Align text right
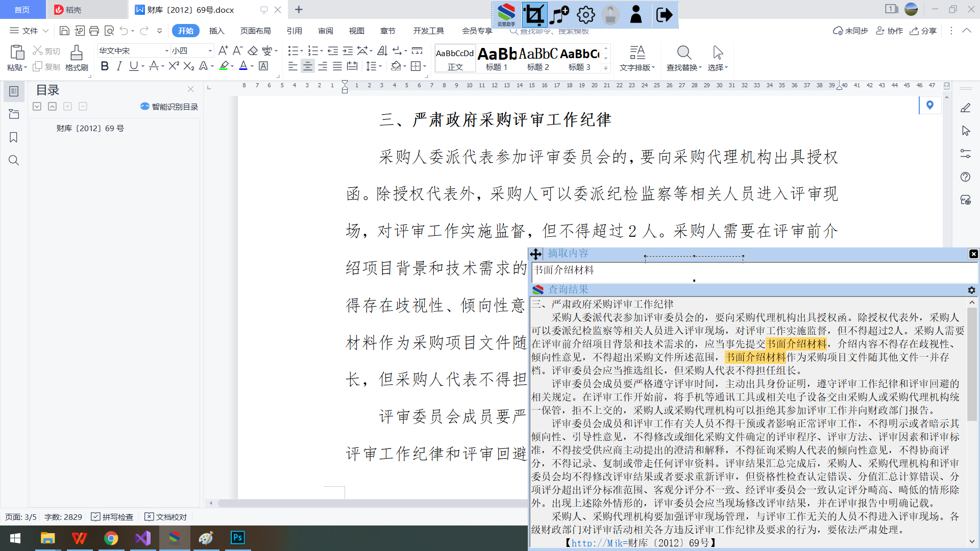The height and width of the screenshot is (551, 980). pos(323,66)
